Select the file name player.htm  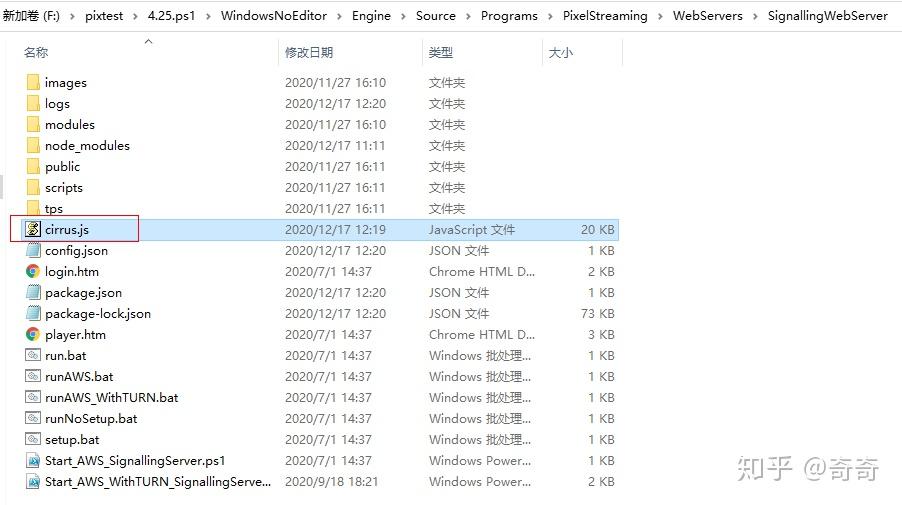[75, 334]
